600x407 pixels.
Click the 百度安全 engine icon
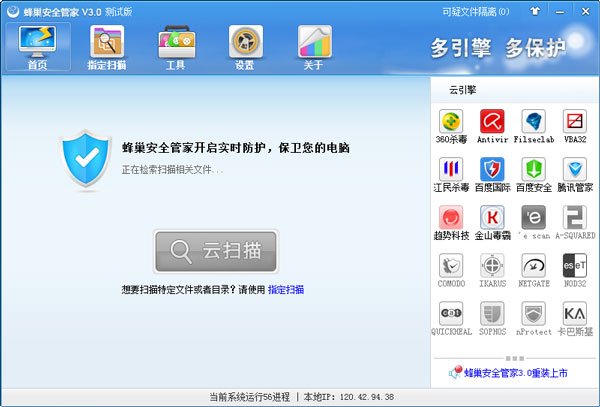534,169
